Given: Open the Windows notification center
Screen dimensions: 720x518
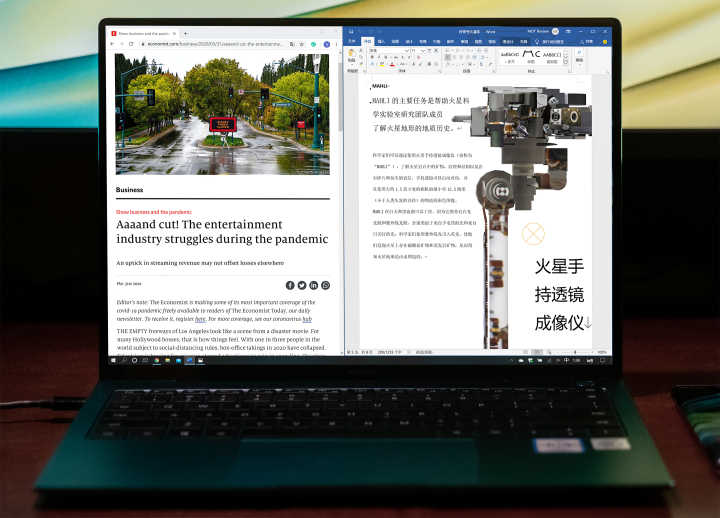Looking at the screenshot, I should coord(603,360).
